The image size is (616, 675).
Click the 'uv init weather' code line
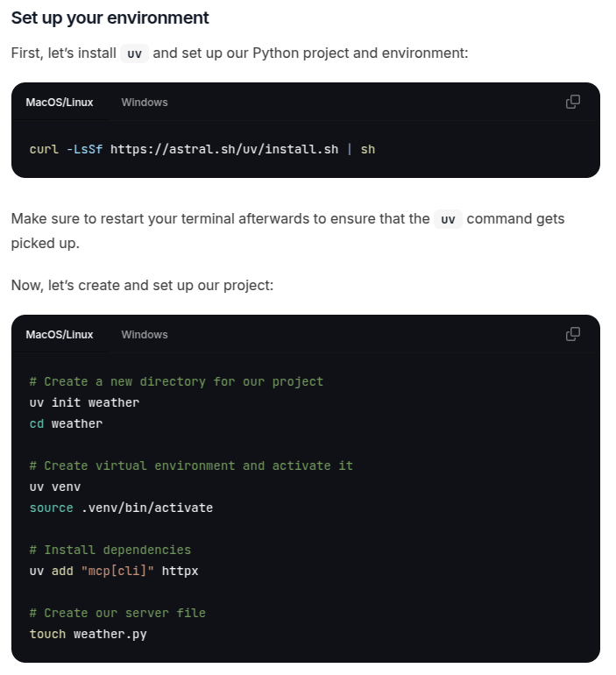[x=84, y=403]
